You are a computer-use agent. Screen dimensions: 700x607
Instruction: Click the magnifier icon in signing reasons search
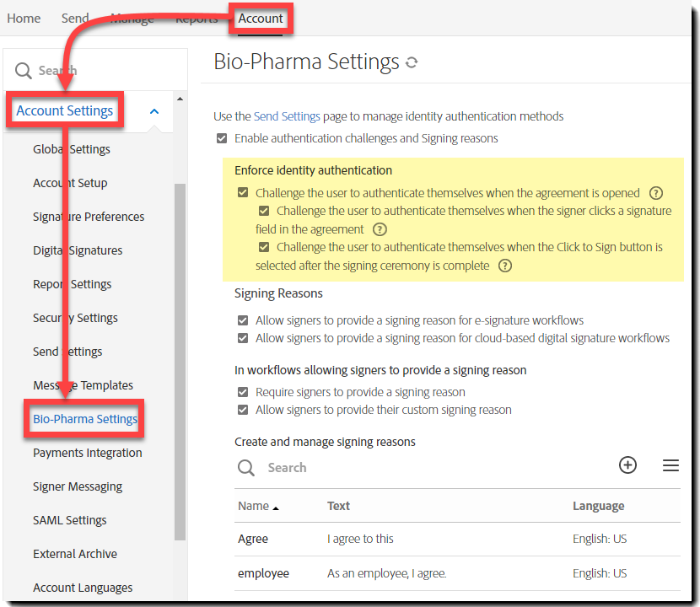coord(246,468)
